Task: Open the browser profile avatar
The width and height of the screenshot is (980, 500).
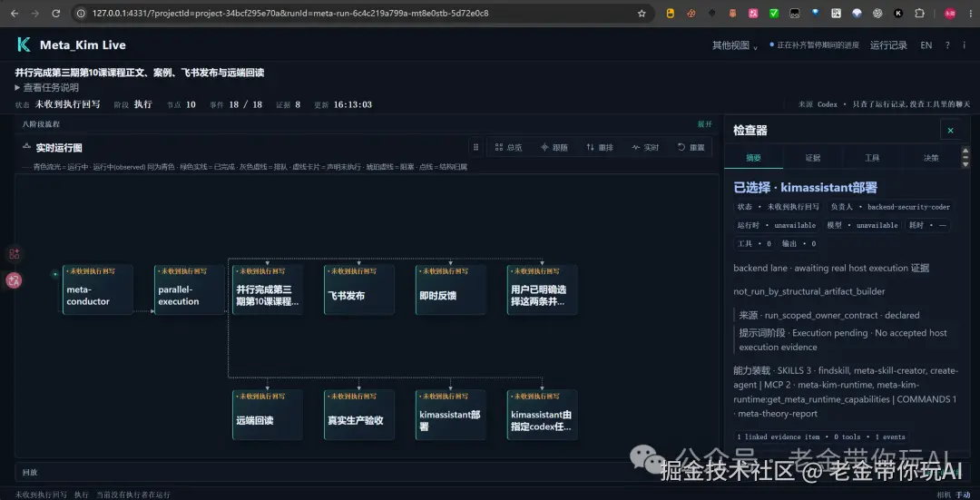Action: click(x=949, y=13)
